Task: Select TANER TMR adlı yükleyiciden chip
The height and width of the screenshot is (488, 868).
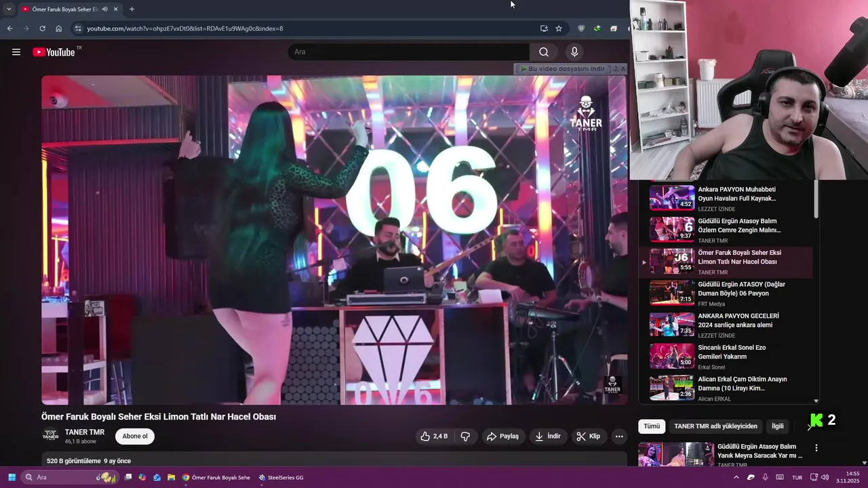Action: tap(715, 426)
